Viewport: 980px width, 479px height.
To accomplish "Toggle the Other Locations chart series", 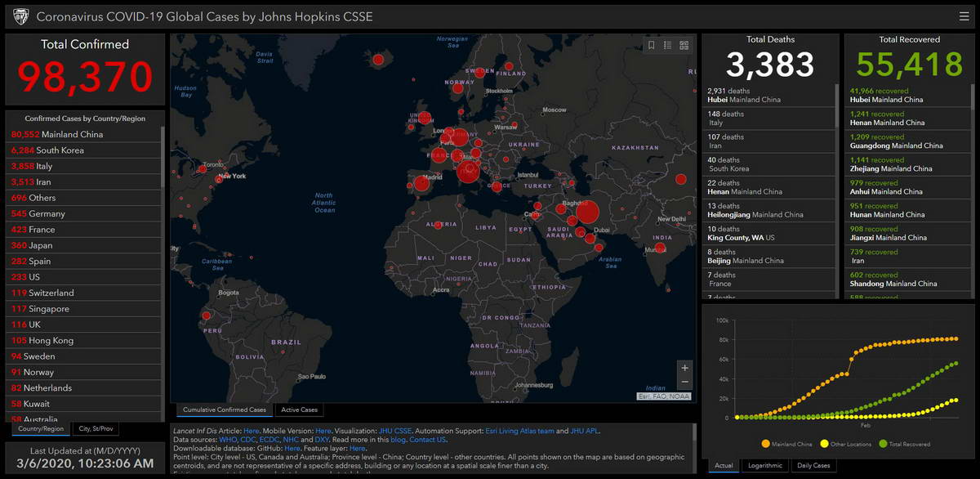I will 848,444.
